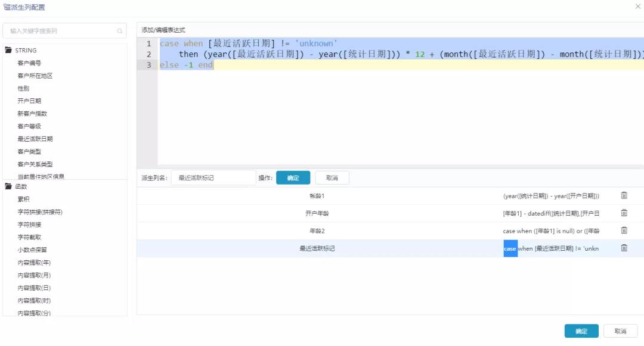Click the search magnifier icon in keyword box

pyautogui.click(x=119, y=31)
